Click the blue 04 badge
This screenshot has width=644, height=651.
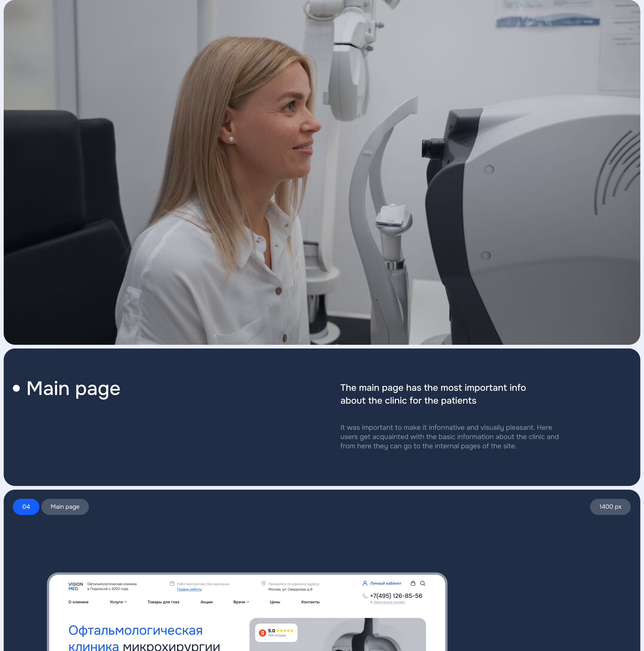(26, 507)
